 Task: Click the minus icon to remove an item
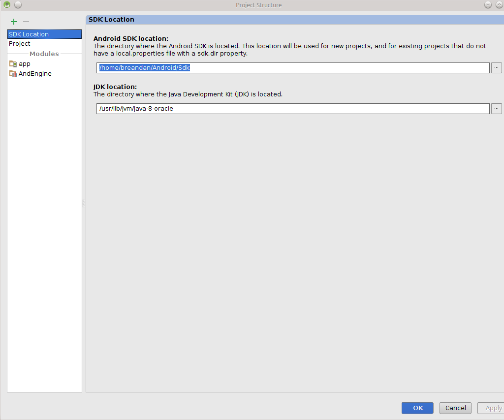[x=26, y=22]
